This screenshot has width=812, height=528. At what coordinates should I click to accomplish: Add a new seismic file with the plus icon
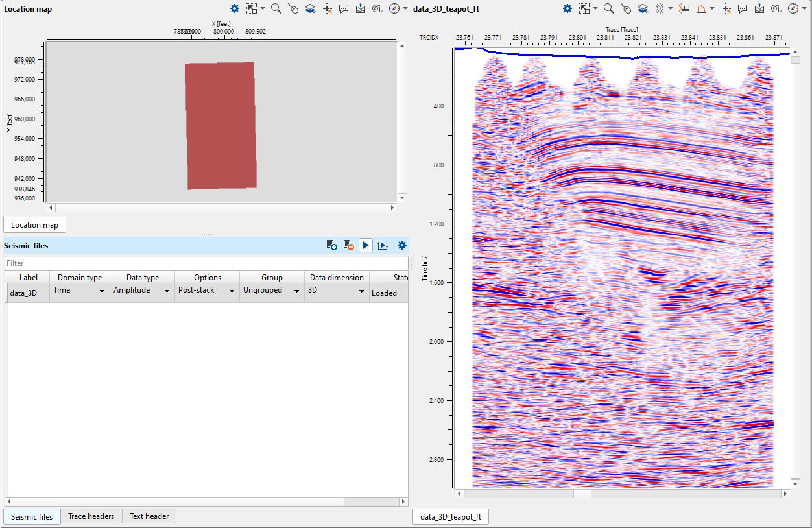click(x=331, y=245)
